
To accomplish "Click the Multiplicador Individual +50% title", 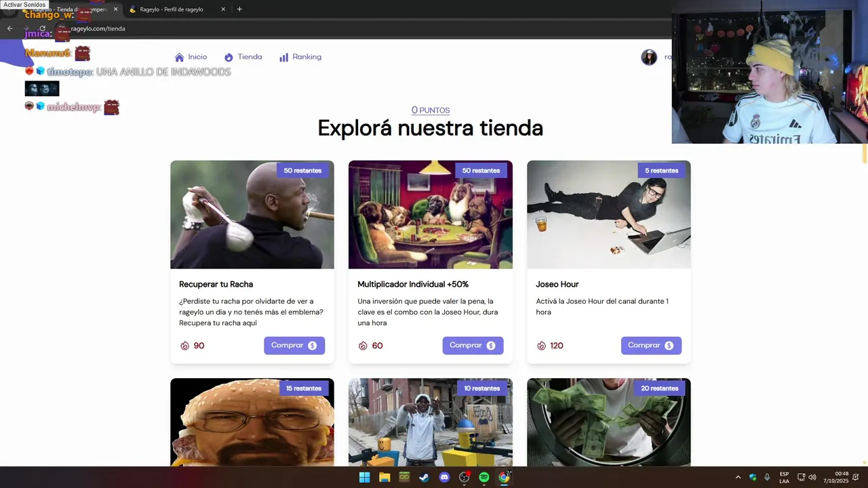I will 413,284.
